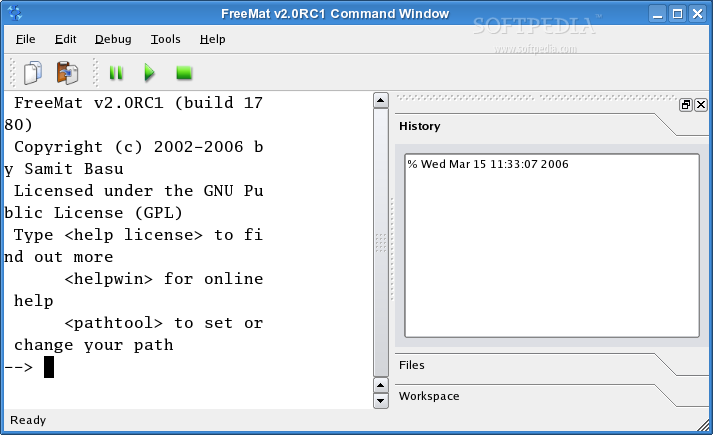Switch to the History tab

pyautogui.click(x=420, y=126)
